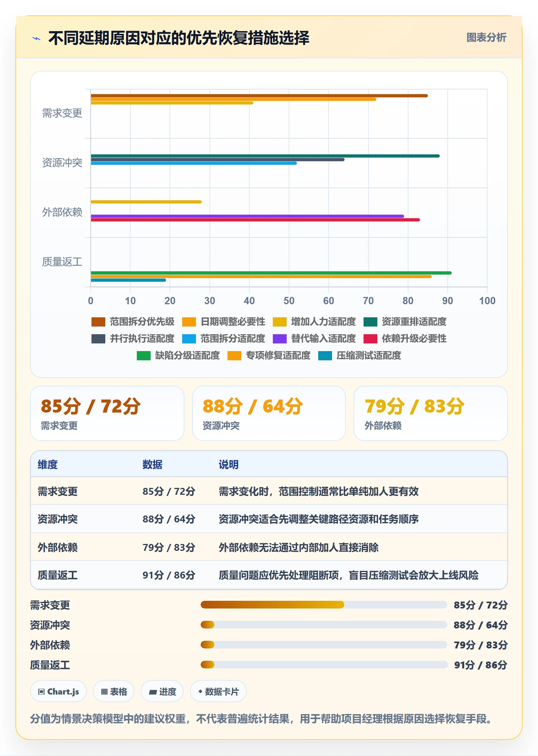
Task: Select the 91分 / 86分 table cell
Action: pos(169,575)
